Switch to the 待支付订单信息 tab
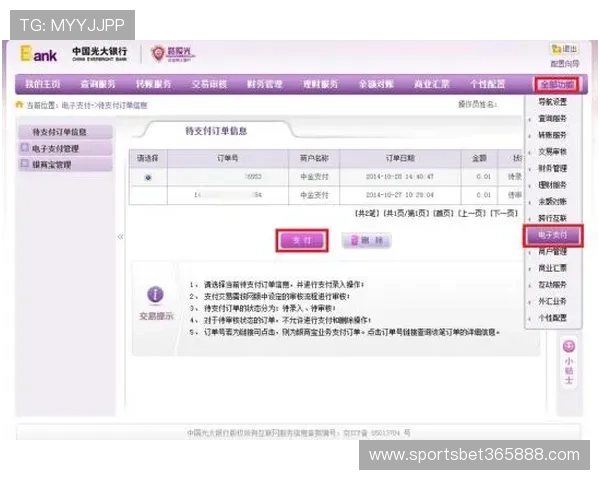600x480 pixels. click(216, 131)
